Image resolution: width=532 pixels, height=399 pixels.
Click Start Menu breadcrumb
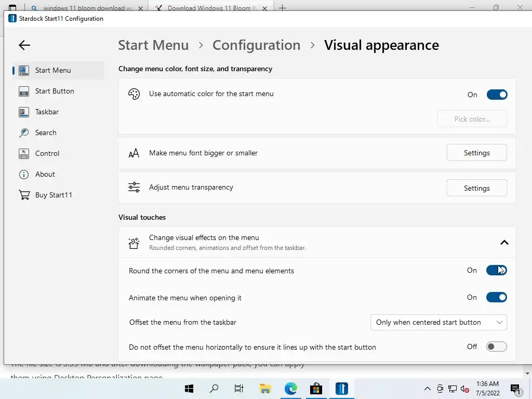[x=153, y=45]
